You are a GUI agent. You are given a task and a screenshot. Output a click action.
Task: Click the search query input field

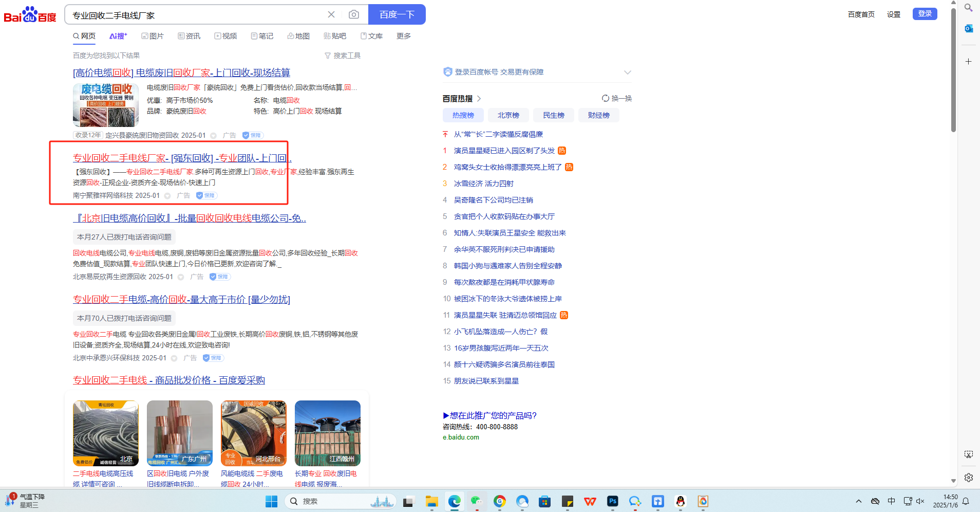tap(195, 15)
